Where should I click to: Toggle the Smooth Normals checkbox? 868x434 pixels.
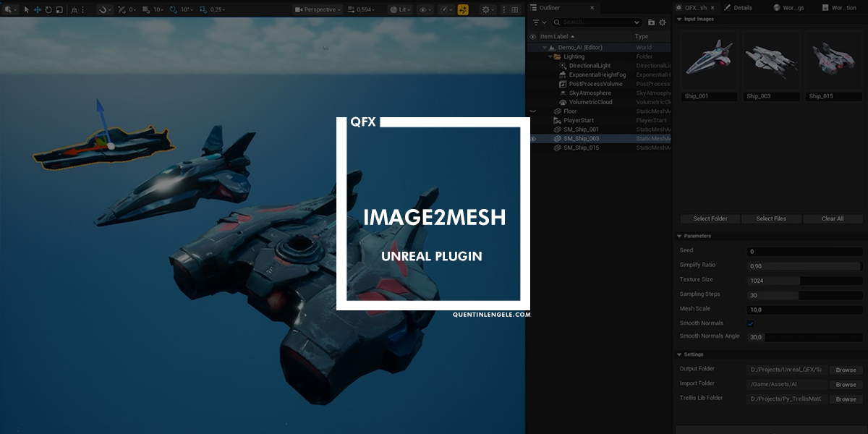(751, 323)
